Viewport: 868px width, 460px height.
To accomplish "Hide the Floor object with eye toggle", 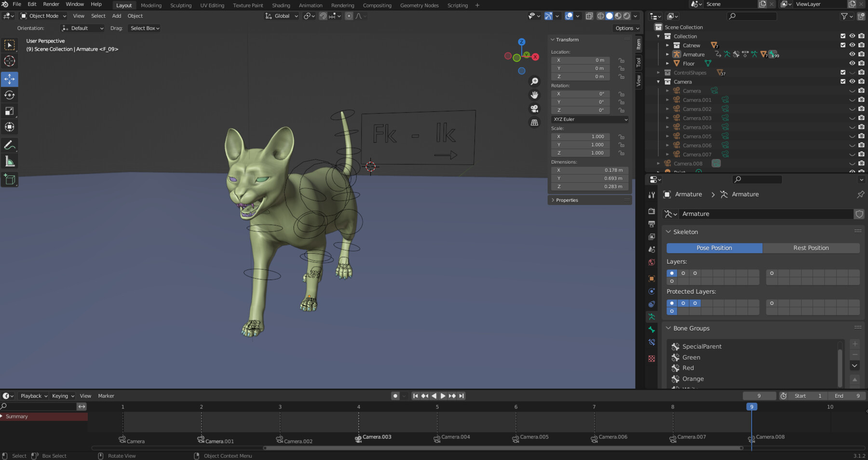I will [852, 63].
